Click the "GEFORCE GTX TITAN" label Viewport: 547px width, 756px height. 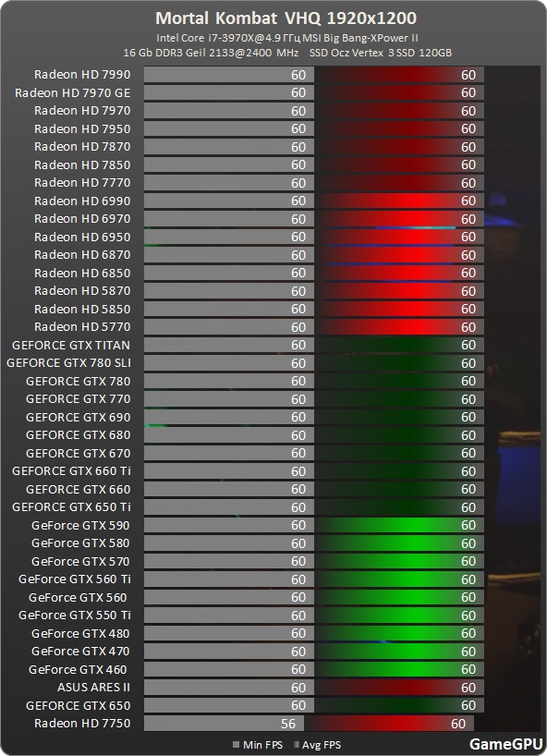71,345
